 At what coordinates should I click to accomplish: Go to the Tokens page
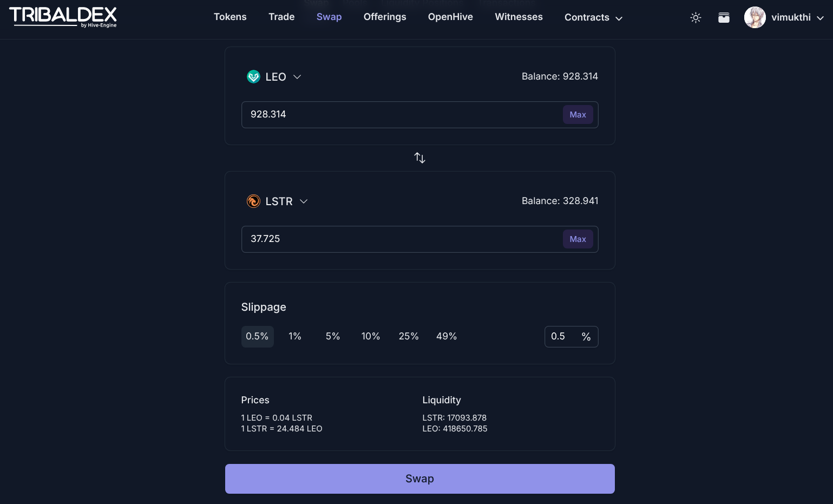(x=230, y=17)
